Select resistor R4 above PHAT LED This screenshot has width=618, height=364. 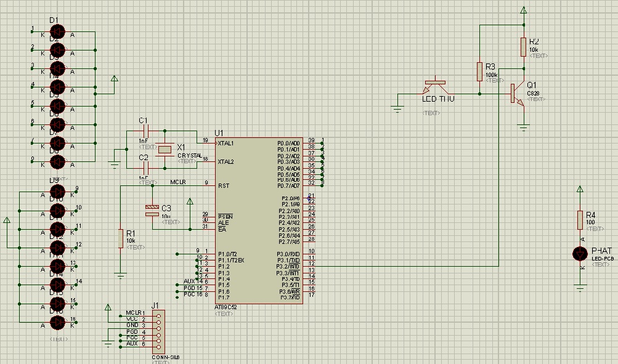pyautogui.click(x=580, y=219)
